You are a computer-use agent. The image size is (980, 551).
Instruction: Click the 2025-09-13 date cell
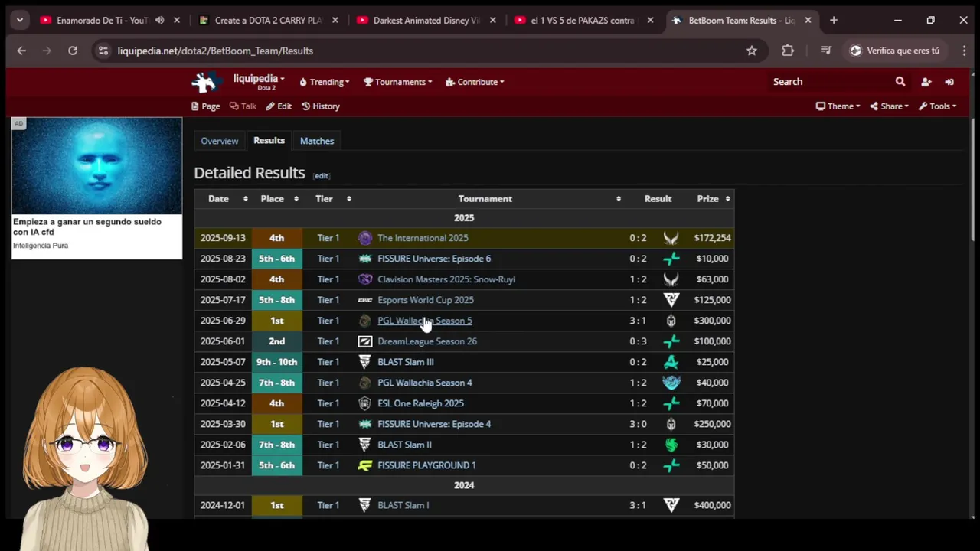(x=223, y=238)
